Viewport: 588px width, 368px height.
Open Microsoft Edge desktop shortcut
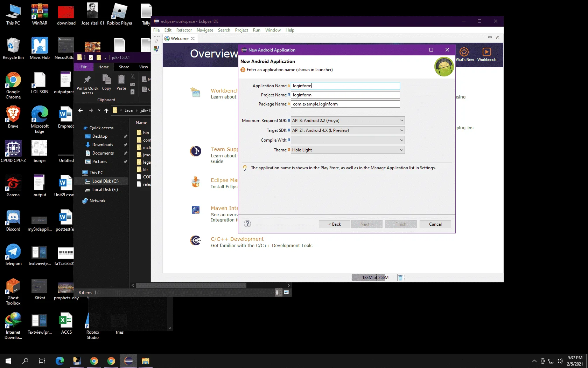click(x=40, y=114)
